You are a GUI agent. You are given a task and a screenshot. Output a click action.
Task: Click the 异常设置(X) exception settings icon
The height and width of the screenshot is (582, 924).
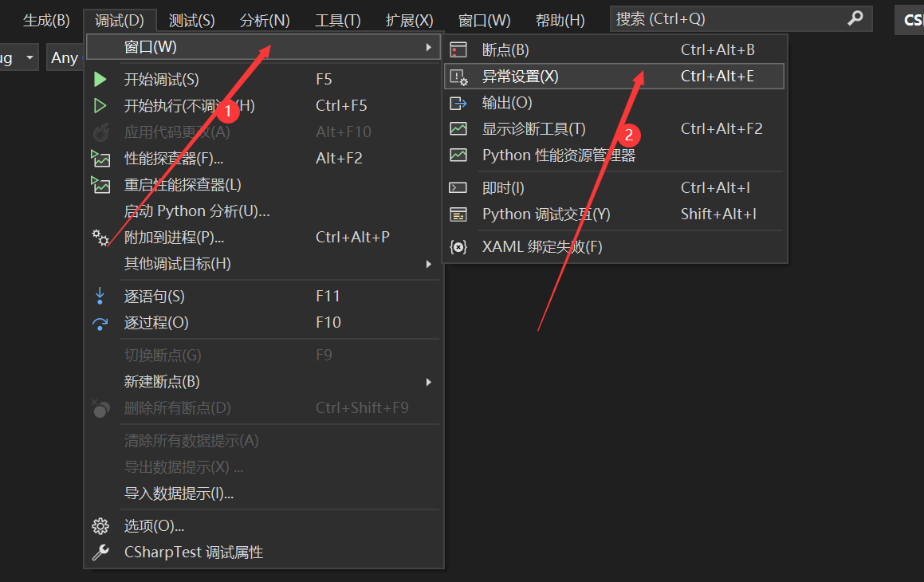point(458,76)
